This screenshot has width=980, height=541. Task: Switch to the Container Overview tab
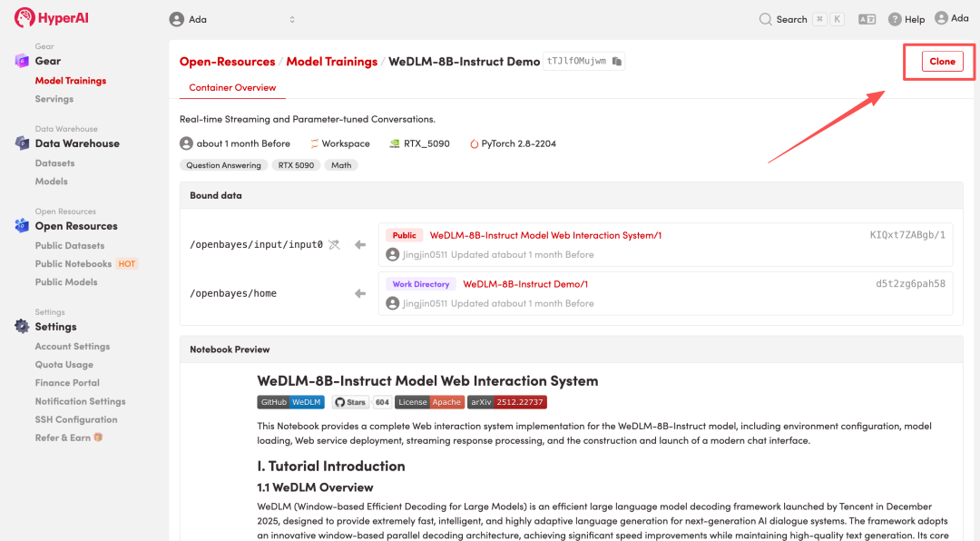232,88
